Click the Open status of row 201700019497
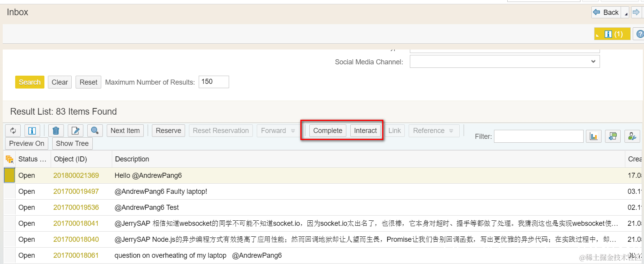Screen dimensions: 644x264 (x=26, y=191)
